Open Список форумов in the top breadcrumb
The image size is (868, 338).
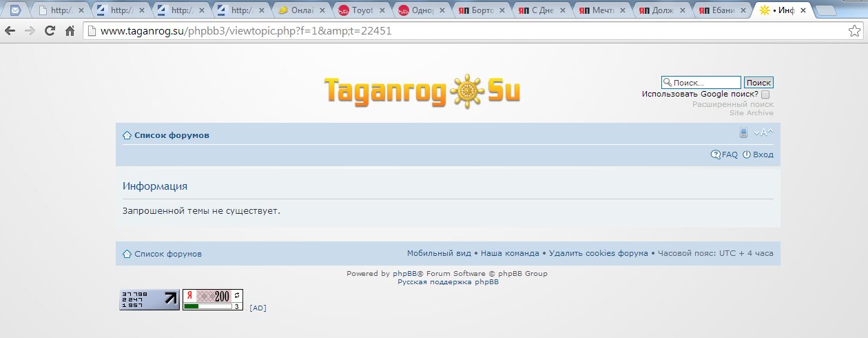172,135
